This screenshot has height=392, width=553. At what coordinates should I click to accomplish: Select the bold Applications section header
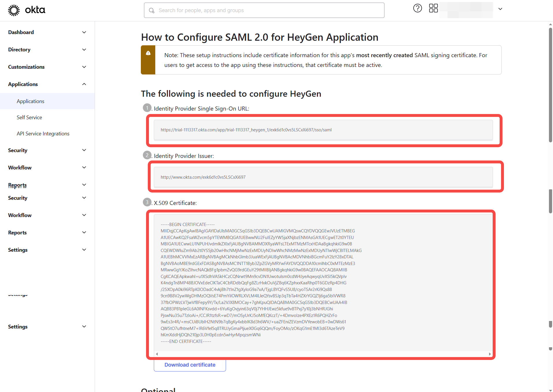[x=23, y=84]
